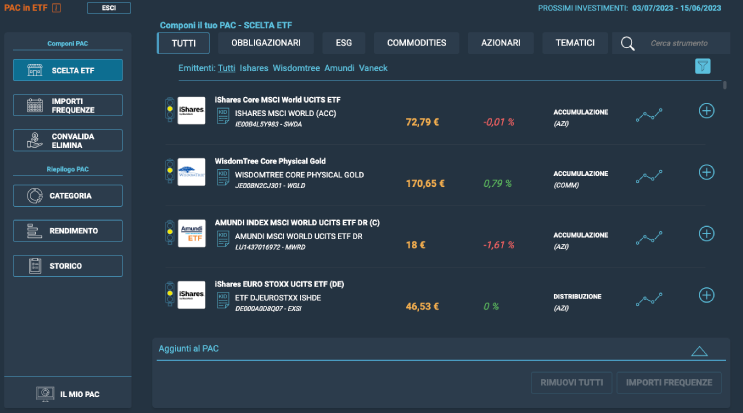This screenshot has height=413, width=743.
Task: Click the ESCI exit button
Action: pos(109,8)
